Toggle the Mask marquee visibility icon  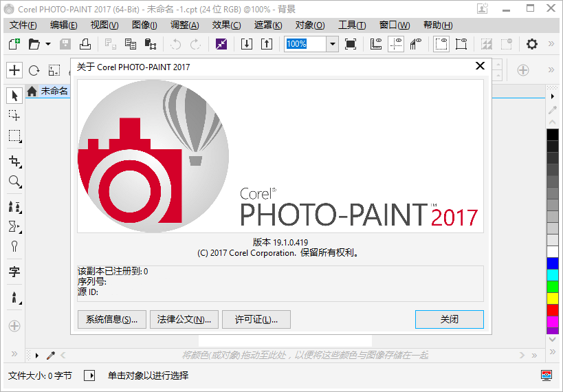tap(441, 44)
